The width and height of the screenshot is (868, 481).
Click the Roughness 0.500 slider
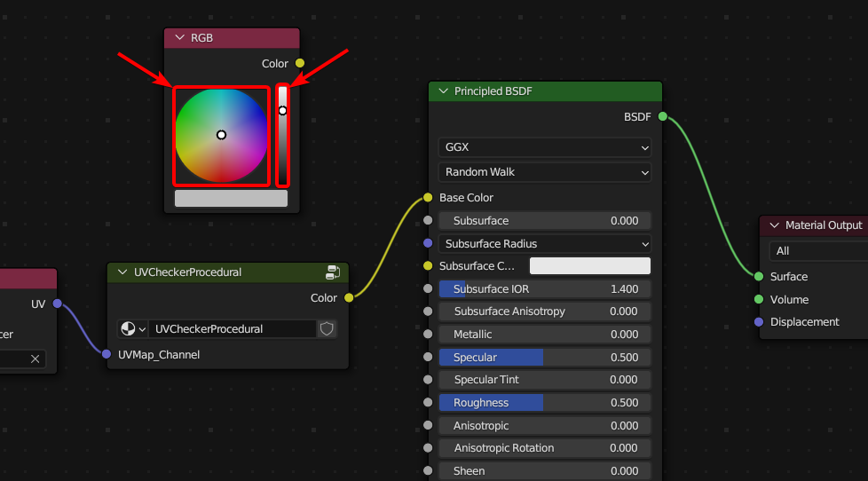[545, 402]
